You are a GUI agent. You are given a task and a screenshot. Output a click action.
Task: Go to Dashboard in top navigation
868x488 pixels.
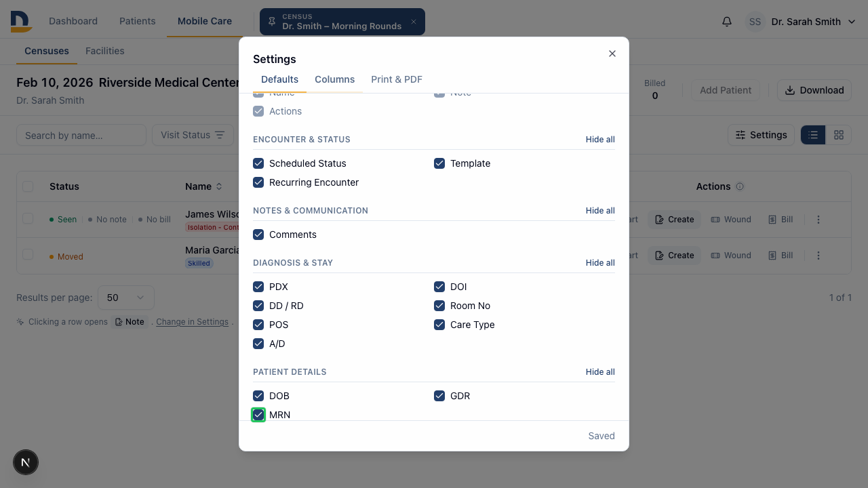click(x=73, y=21)
